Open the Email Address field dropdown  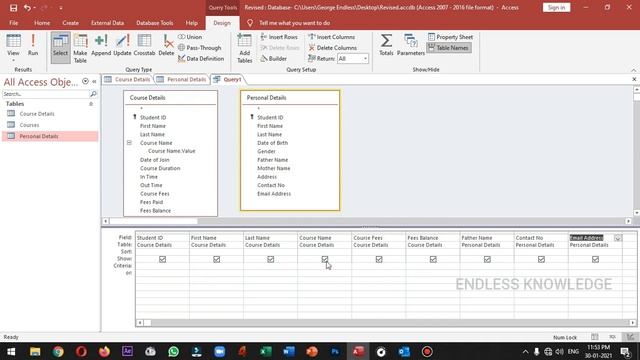pos(618,238)
